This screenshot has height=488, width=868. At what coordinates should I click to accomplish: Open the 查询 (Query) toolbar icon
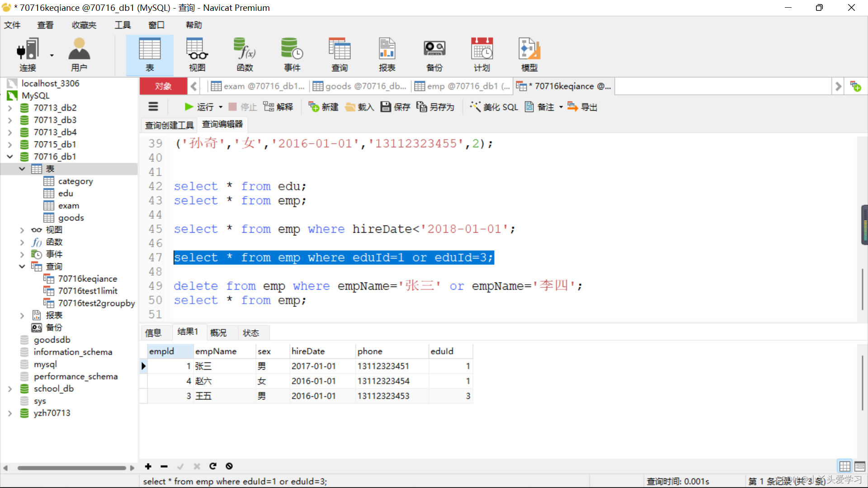coord(340,55)
